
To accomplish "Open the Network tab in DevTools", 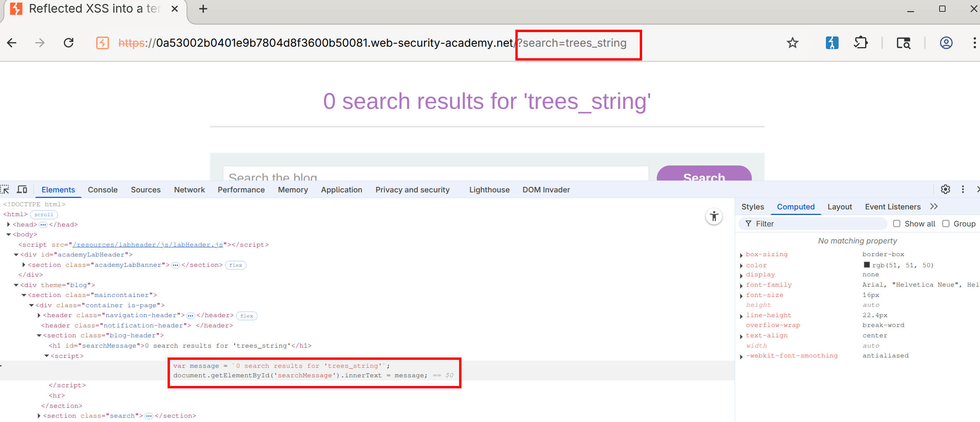I will pos(189,190).
